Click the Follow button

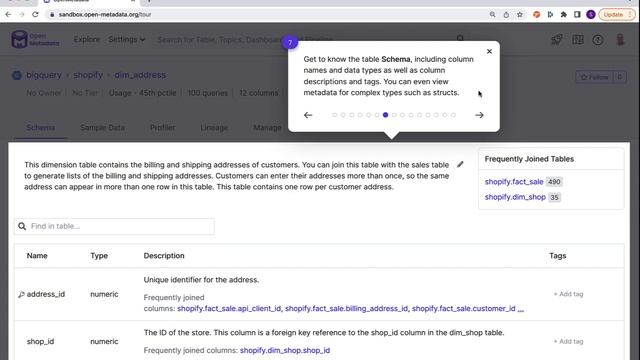(x=594, y=77)
